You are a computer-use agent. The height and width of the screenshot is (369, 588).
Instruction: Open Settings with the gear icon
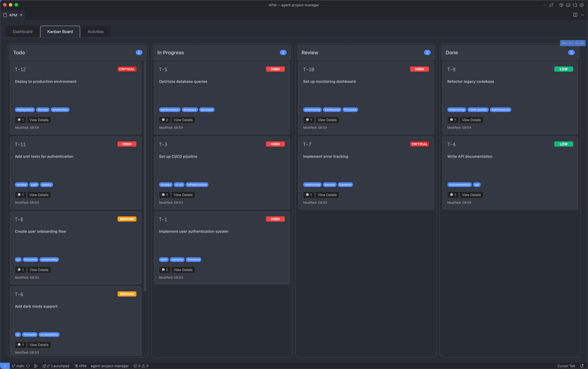click(582, 5)
